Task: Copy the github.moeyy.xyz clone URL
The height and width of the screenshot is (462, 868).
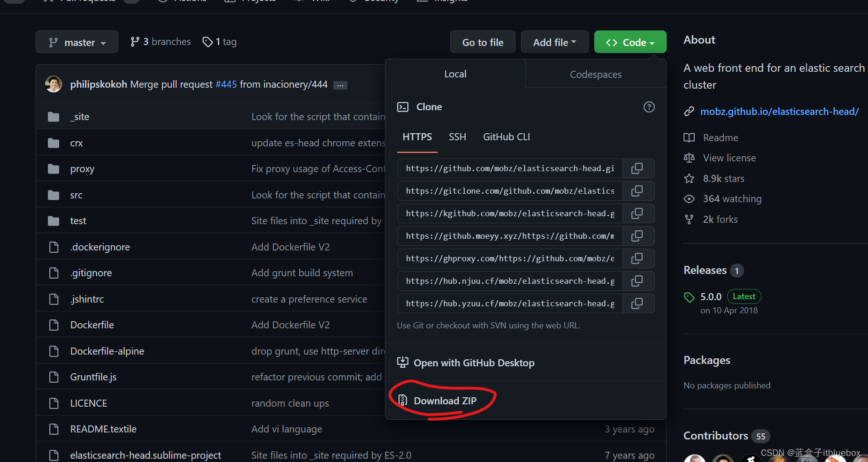Action: (637, 236)
